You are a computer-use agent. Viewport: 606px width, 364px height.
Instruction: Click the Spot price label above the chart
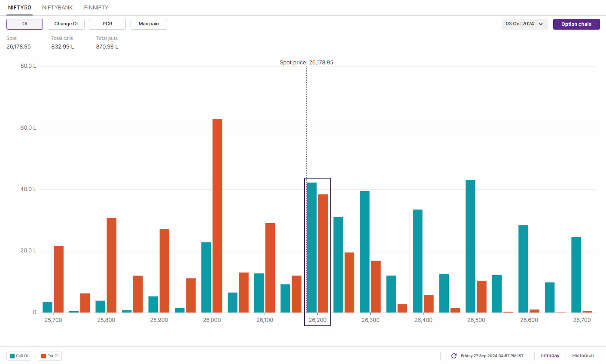[x=307, y=63]
